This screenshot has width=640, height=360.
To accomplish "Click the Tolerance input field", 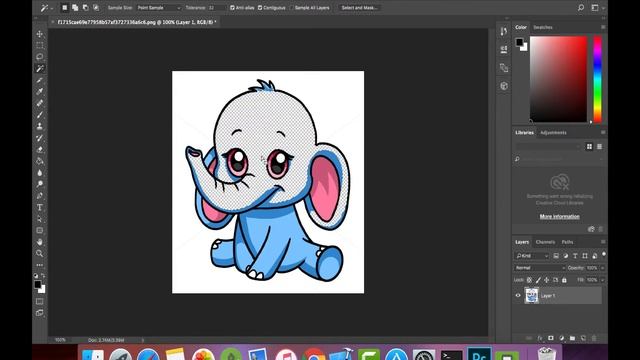I will 216,8.
